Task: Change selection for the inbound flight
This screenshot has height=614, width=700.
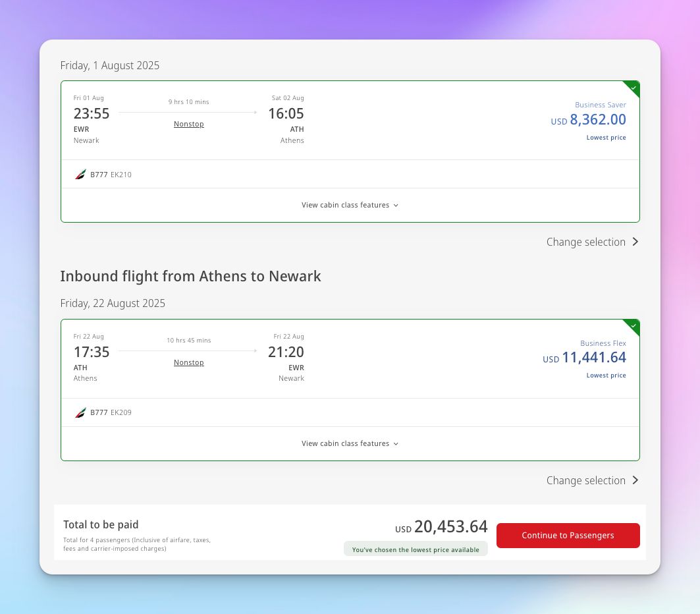Action: [593, 480]
